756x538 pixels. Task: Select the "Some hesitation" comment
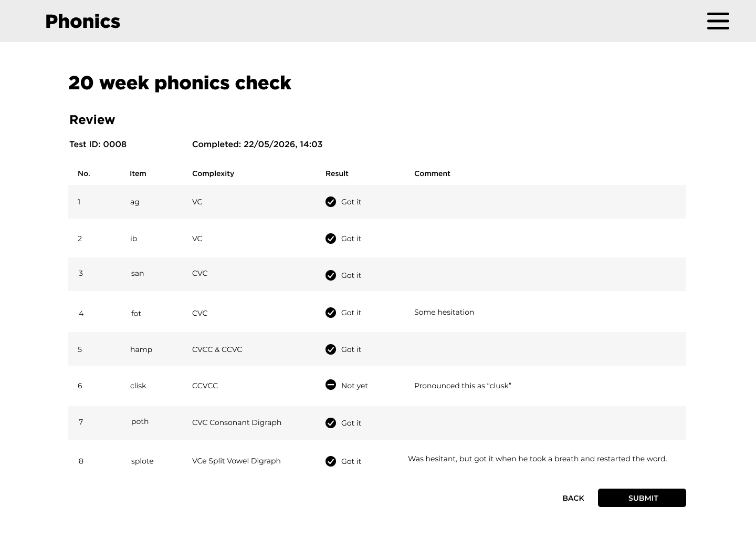pyautogui.click(x=444, y=312)
